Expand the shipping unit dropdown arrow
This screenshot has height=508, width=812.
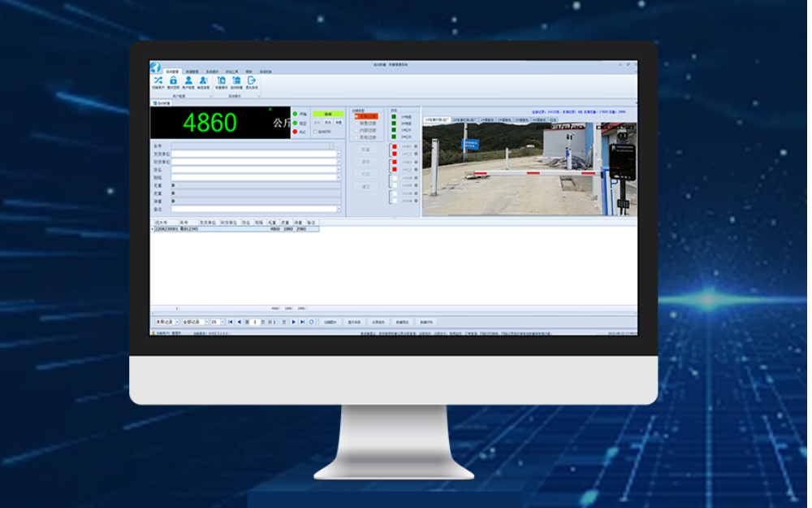pyautogui.click(x=339, y=154)
